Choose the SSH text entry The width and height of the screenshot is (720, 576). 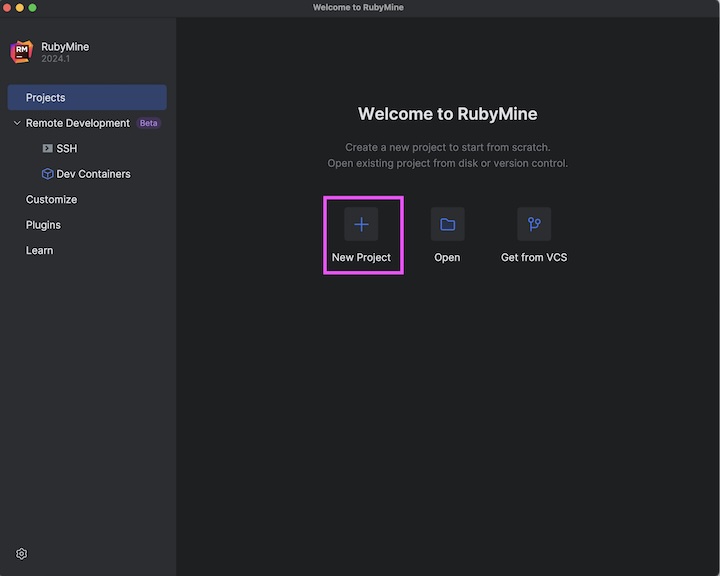click(66, 149)
